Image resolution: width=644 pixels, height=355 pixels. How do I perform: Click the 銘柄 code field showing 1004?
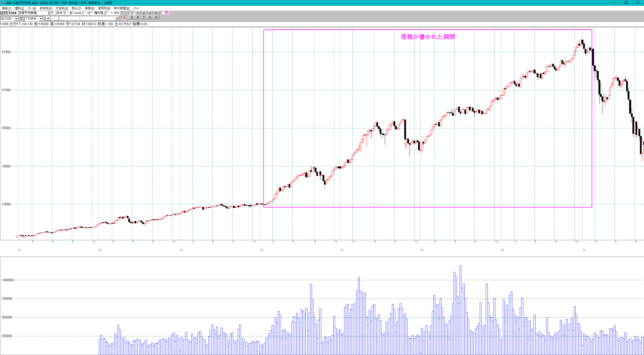(13, 13)
